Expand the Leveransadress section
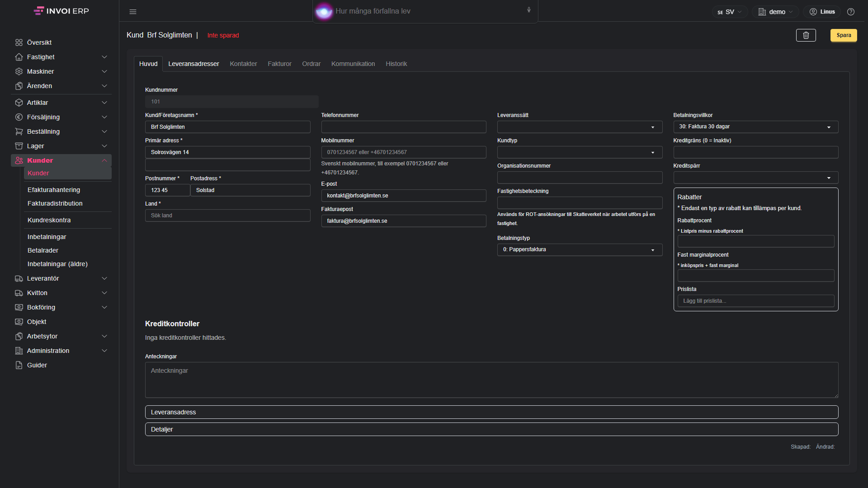Screen dimensions: 868x488 pyautogui.click(x=491, y=412)
